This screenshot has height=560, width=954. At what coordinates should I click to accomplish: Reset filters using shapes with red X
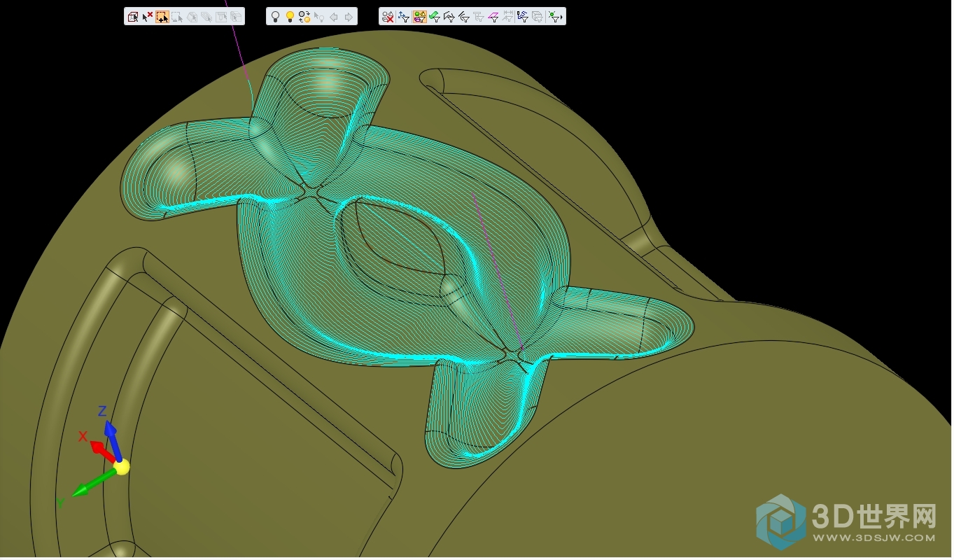click(388, 17)
